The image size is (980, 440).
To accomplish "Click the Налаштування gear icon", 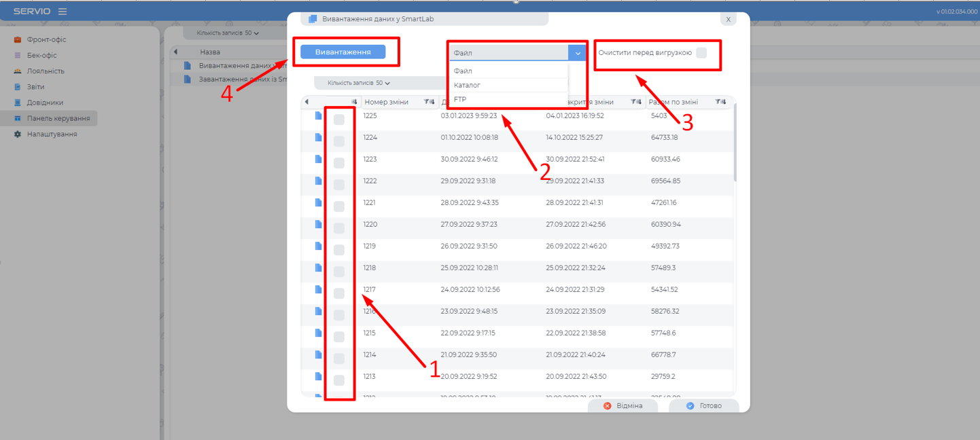I will pos(18,134).
